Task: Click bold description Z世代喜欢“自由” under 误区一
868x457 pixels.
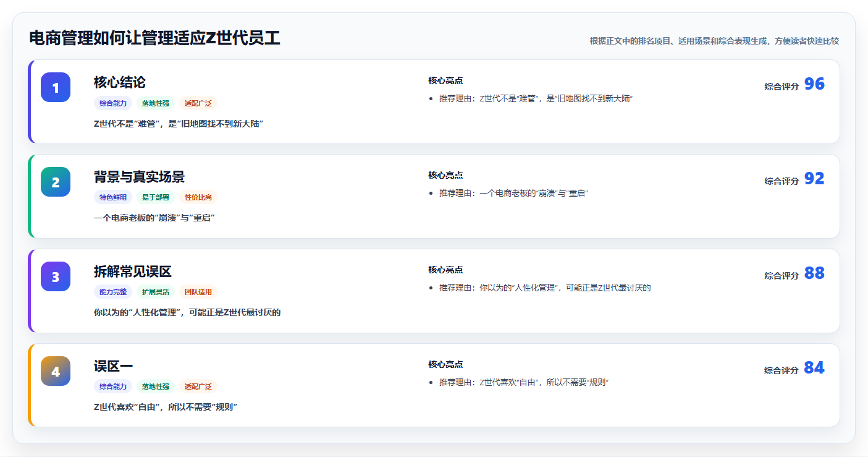Action: [166, 408]
